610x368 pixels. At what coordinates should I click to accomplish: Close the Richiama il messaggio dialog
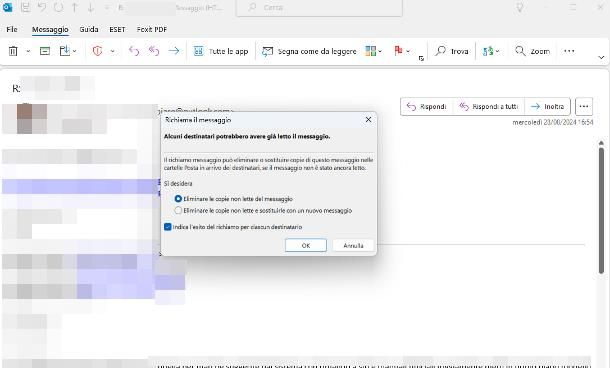368,120
